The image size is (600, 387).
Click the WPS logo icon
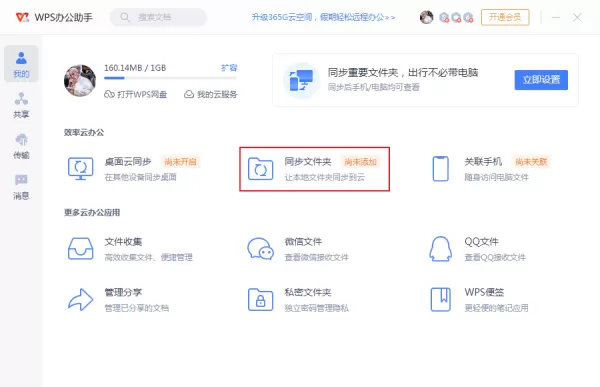point(22,17)
